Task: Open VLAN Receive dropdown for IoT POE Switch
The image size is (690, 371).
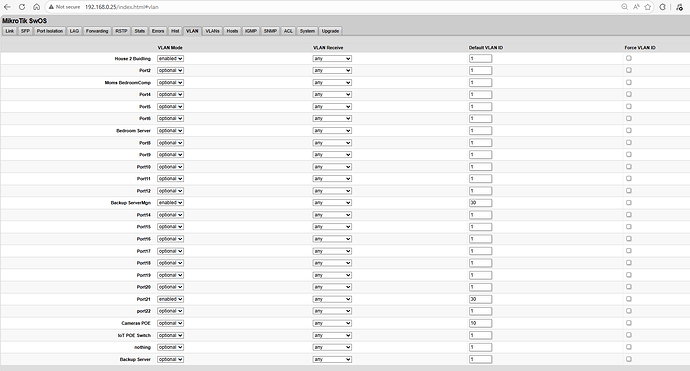Action: click(332, 335)
